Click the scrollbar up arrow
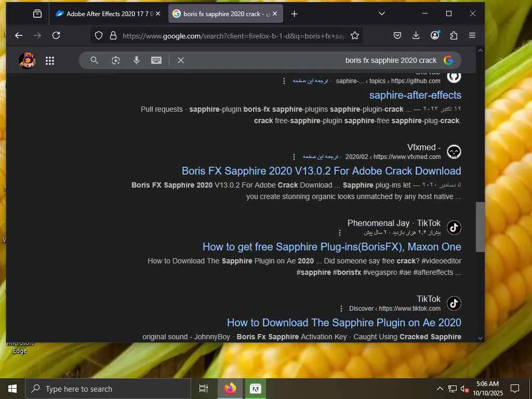This screenshot has width=532, height=399. tap(480, 50)
